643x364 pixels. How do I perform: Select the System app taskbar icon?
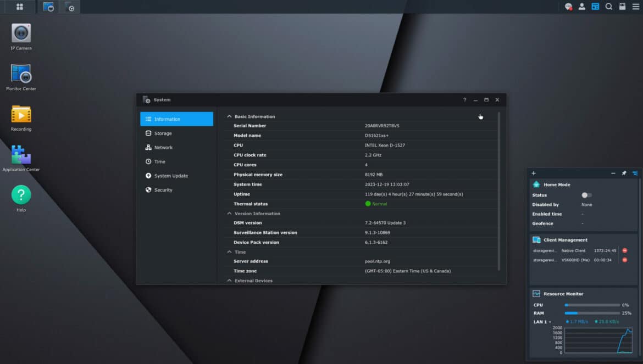(x=69, y=7)
